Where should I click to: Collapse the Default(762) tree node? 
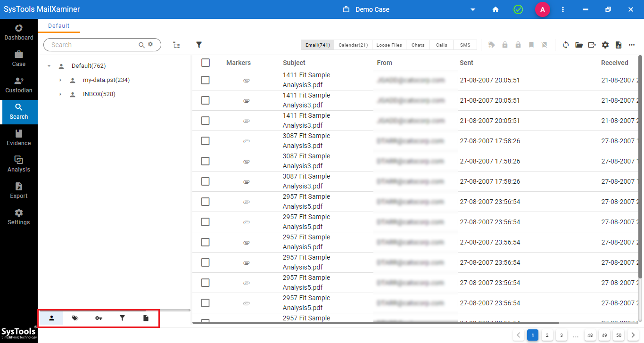49,66
